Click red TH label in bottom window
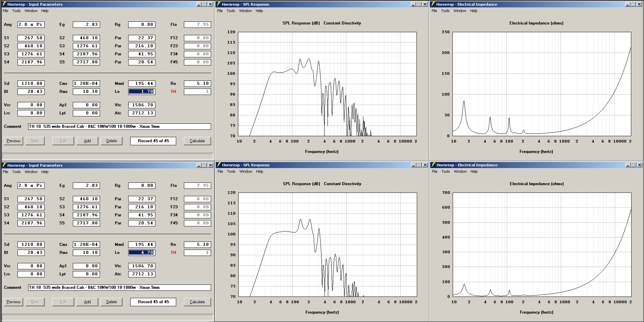 coord(173,253)
